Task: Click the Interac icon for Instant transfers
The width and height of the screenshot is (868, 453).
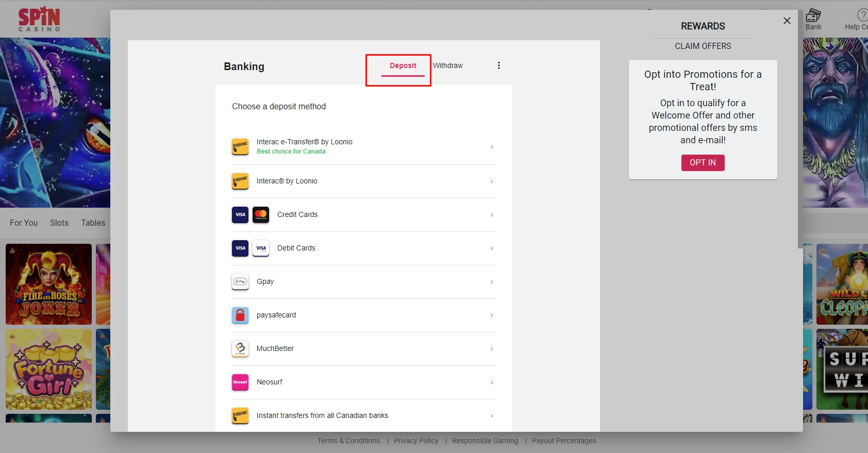Action: coord(240,416)
